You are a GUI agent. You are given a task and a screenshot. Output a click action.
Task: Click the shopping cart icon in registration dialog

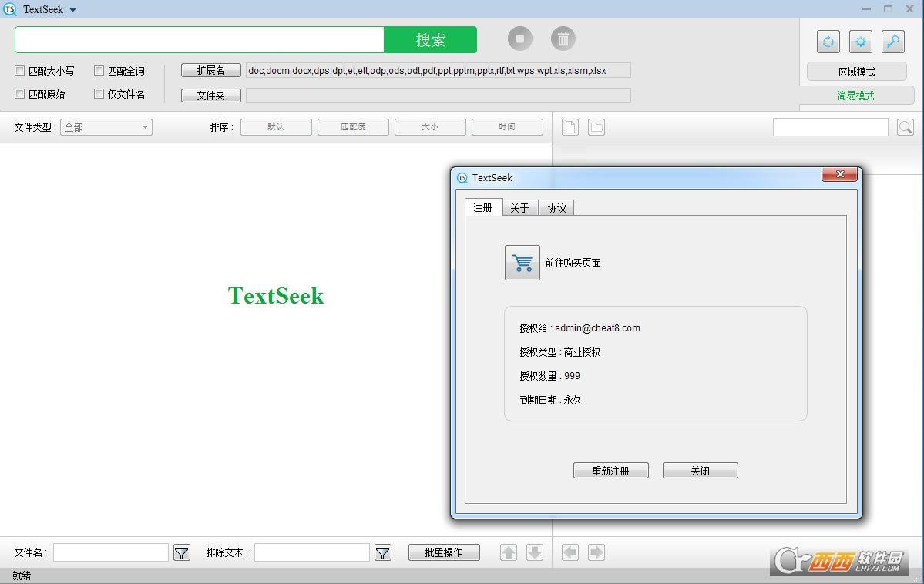click(x=522, y=263)
